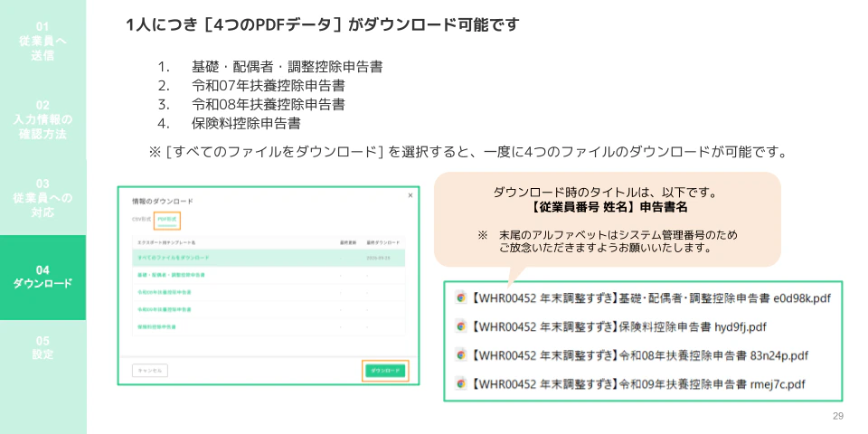Click the 最終ダウンロード column header

point(382,243)
